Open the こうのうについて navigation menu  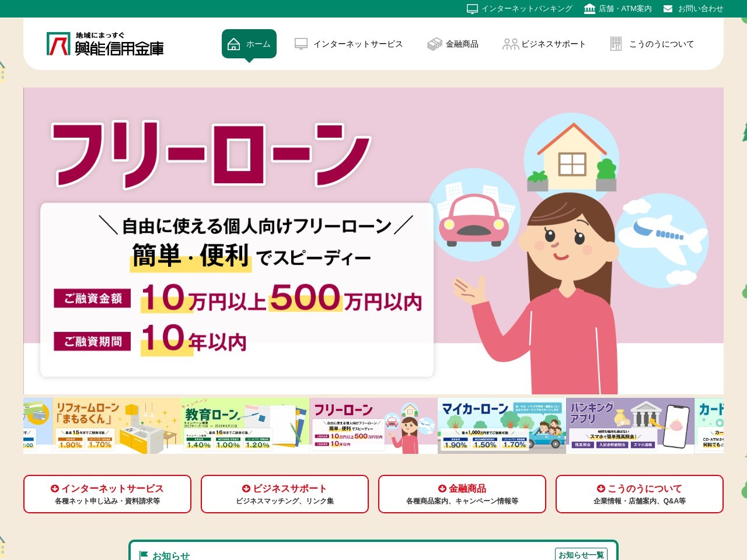pos(652,44)
